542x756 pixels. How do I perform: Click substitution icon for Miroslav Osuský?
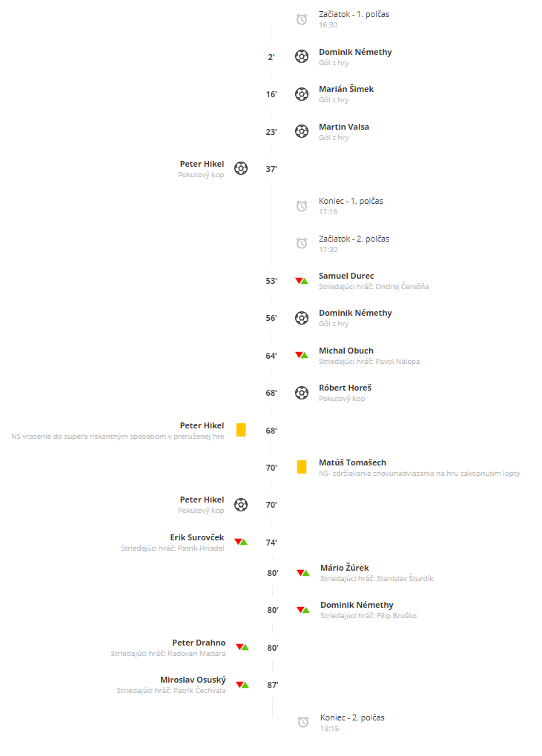click(x=242, y=685)
